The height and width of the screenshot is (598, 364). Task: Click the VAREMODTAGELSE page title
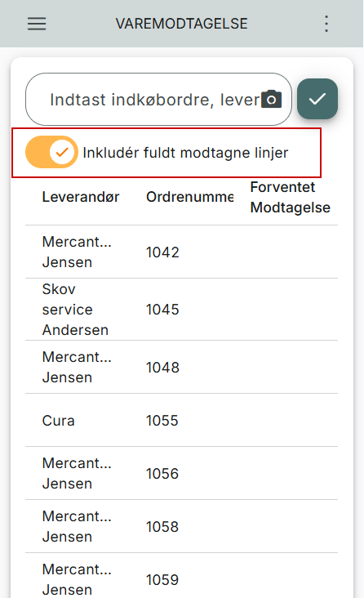coord(182,24)
